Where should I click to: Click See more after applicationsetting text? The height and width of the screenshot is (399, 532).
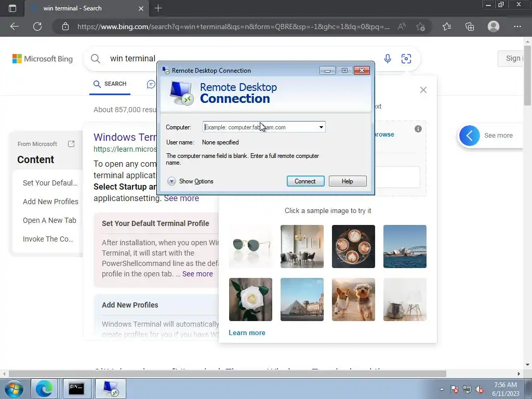coord(181,198)
